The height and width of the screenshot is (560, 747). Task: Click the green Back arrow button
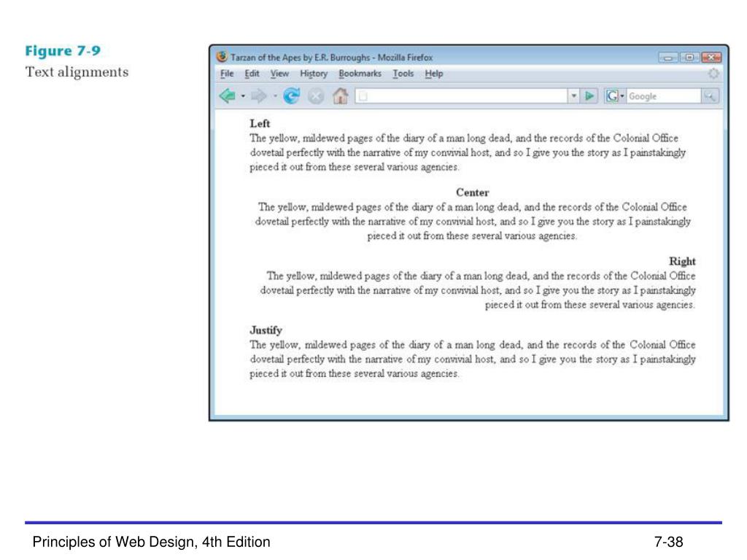pyautogui.click(x=228, y=96)
